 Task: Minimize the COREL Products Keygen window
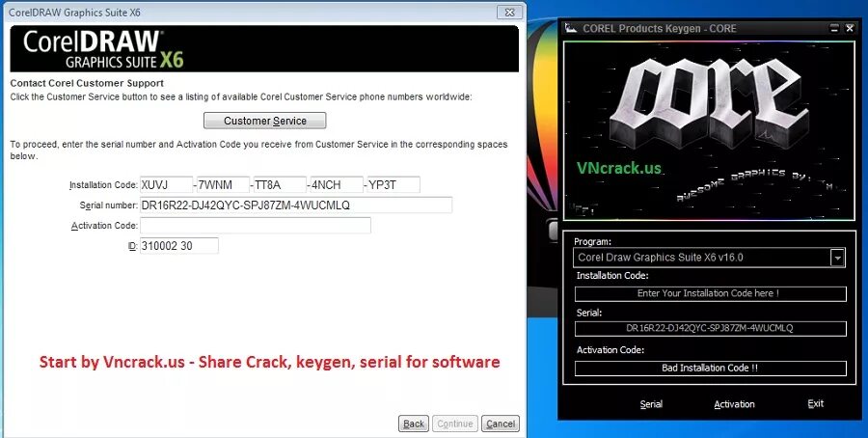tap(835, 28)
